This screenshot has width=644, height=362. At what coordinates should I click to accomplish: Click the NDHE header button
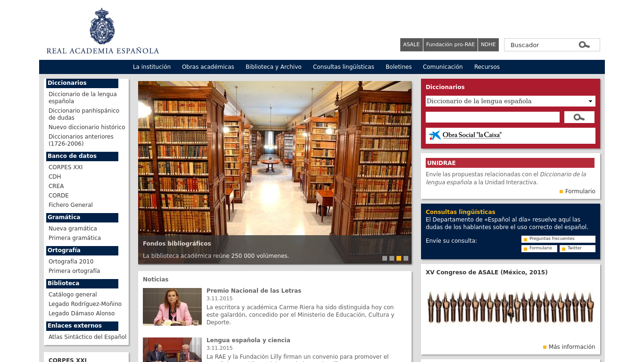(488, 45)
